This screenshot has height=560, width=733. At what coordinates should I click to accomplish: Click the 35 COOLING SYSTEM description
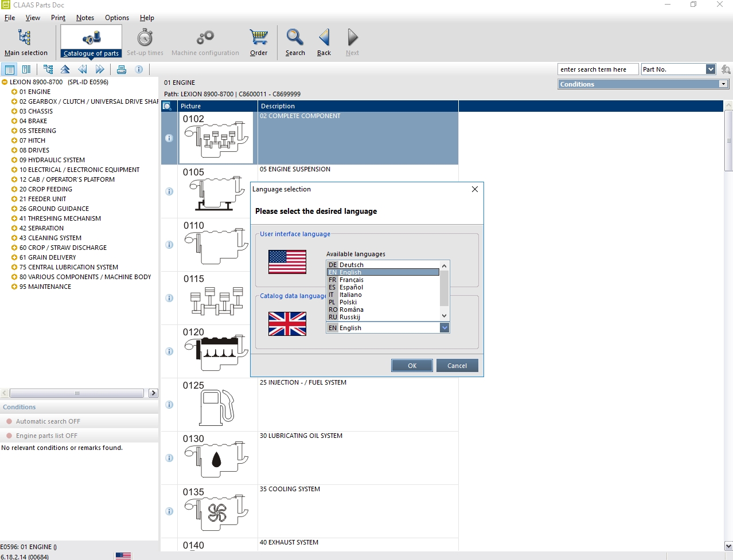tap(290, 489)
